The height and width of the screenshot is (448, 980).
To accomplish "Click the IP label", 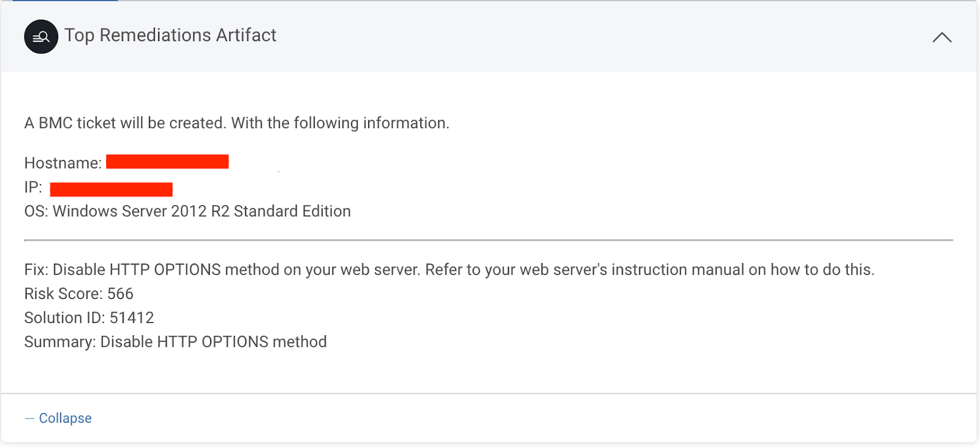I will click(33, 188).
